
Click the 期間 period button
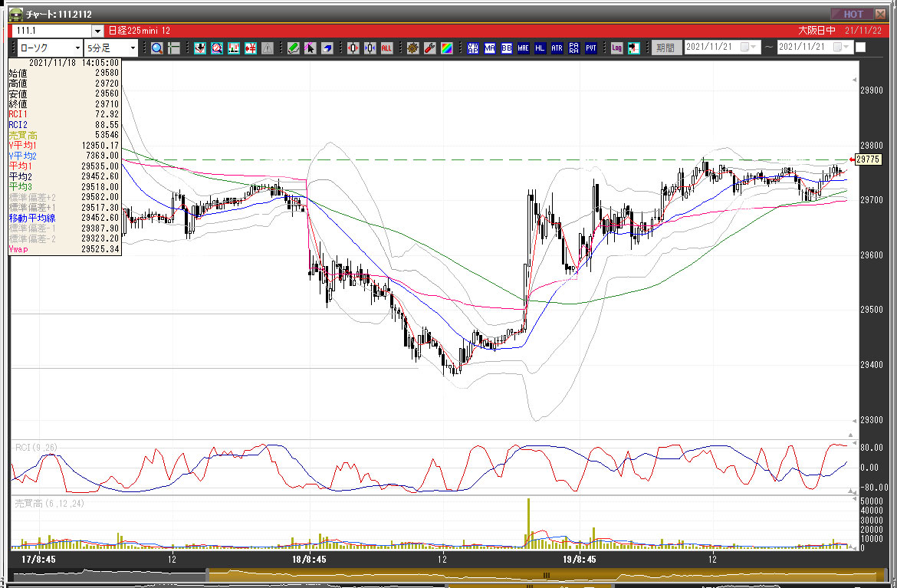(665, 48)
